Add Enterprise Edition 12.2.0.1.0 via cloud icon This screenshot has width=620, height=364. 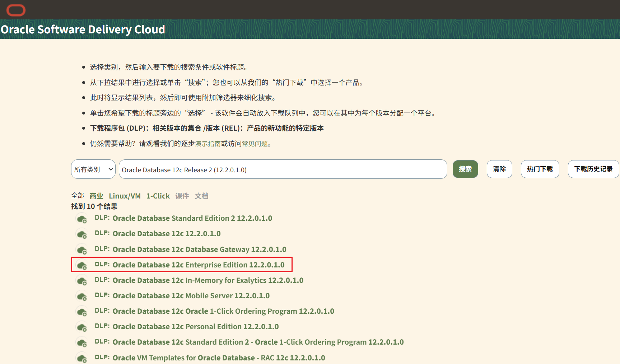pyautogui.click(x=82, y=265)
